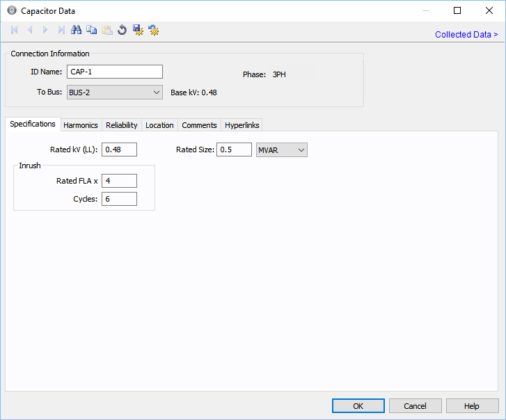
Task: Click the restore-defaults gear icon
Action: (153, 30)
